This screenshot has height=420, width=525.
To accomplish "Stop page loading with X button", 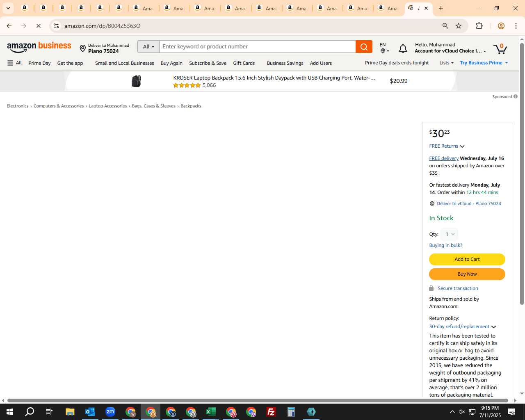I will click(39, 26).
